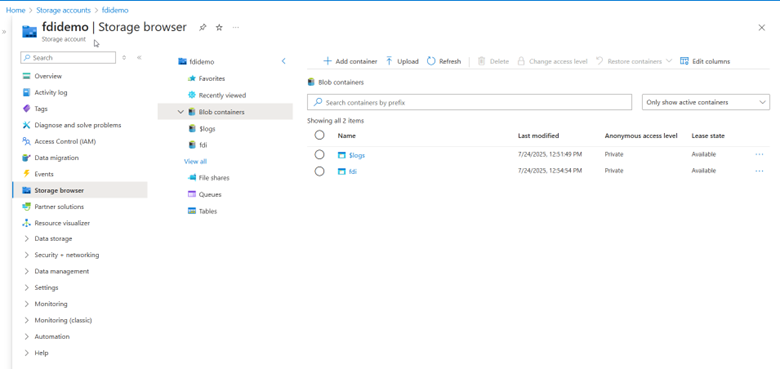The height and width of the screenshot is (369, 780).
Task: Expand the Monitoring (classic) section
Action: pyautogui.click(x=26, y=320)
